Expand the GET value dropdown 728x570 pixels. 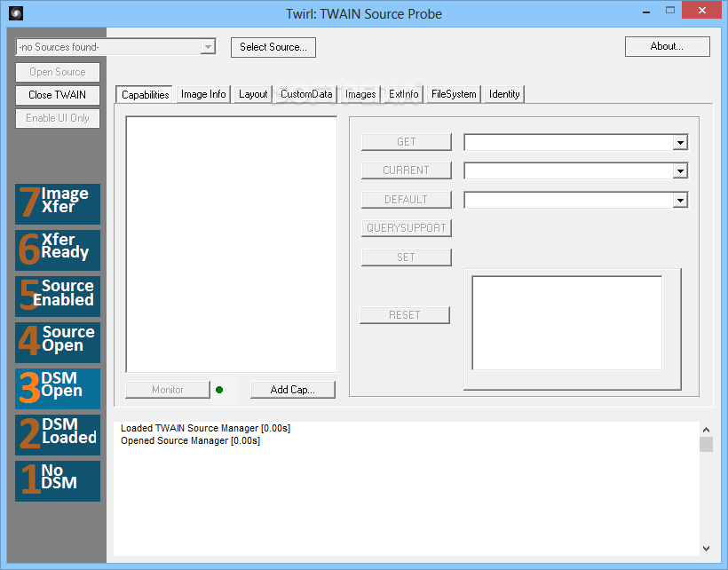pyautogui.click(x=680, y=142)
